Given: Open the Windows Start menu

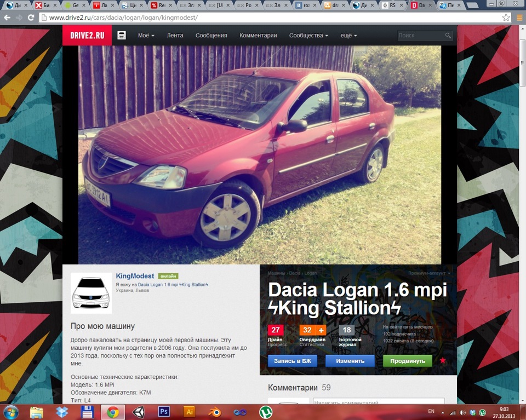Looking at the screenshot, I should 11,412.
